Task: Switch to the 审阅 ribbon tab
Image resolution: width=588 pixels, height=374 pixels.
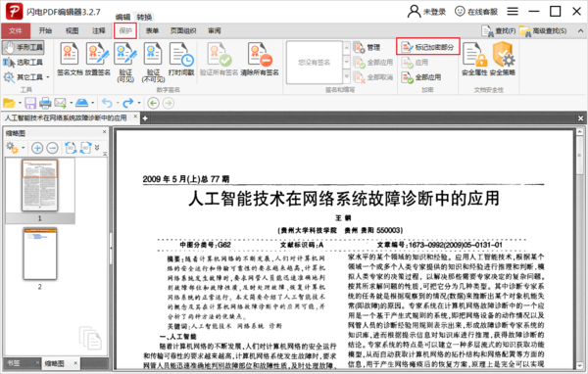Action: [x=214, y=30]
